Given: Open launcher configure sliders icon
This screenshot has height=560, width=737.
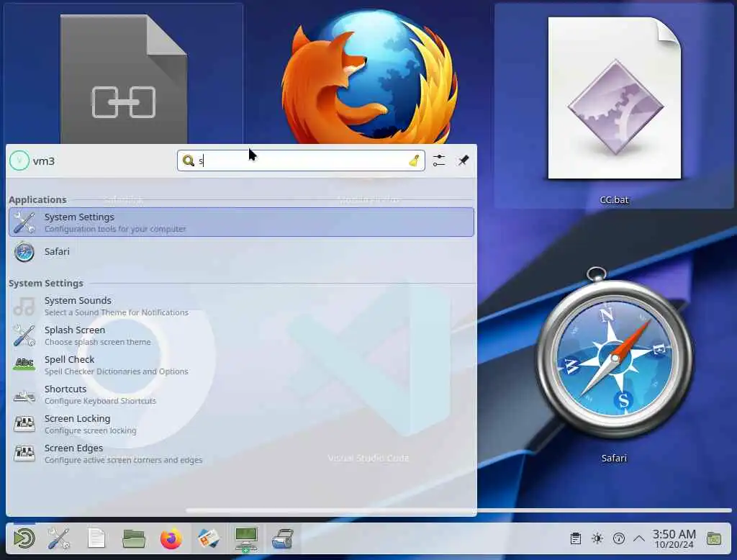Looking at the screenshot, I should pos(439,161).
